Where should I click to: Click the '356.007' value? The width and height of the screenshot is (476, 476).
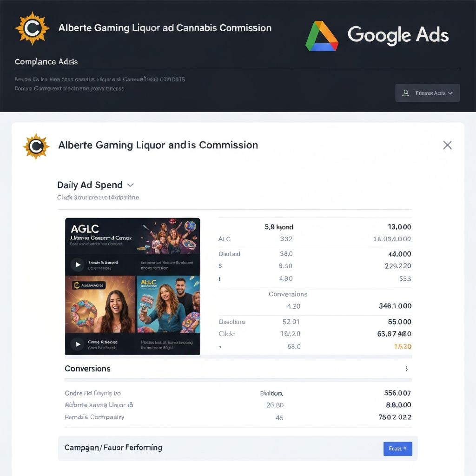pyautogui.click(x=397, y=393)
